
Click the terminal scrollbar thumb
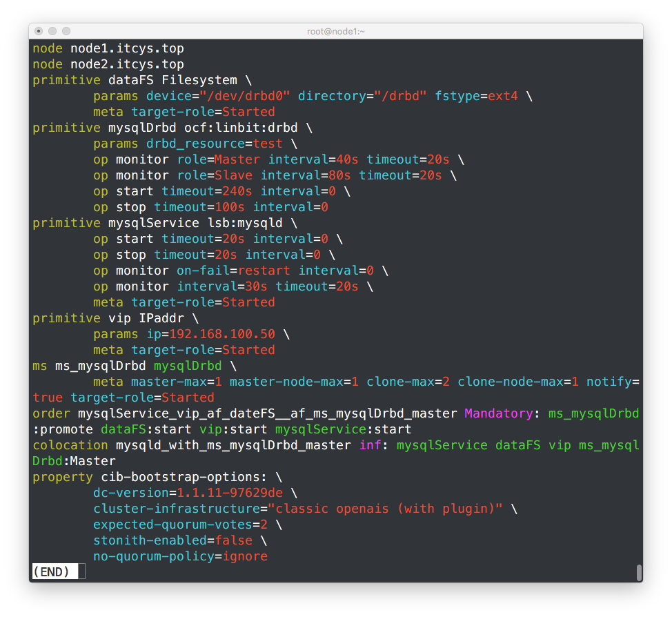pos(639,572)
